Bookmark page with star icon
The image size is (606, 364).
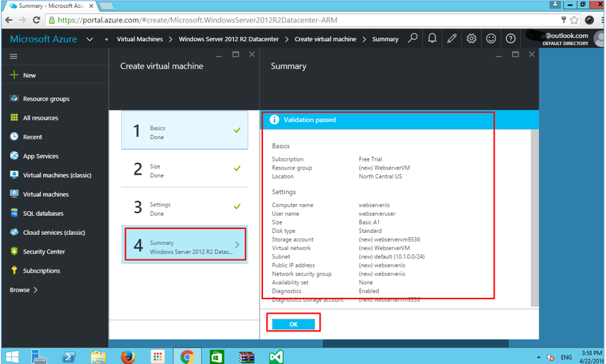pyautogui.click(x=574, y=20)
